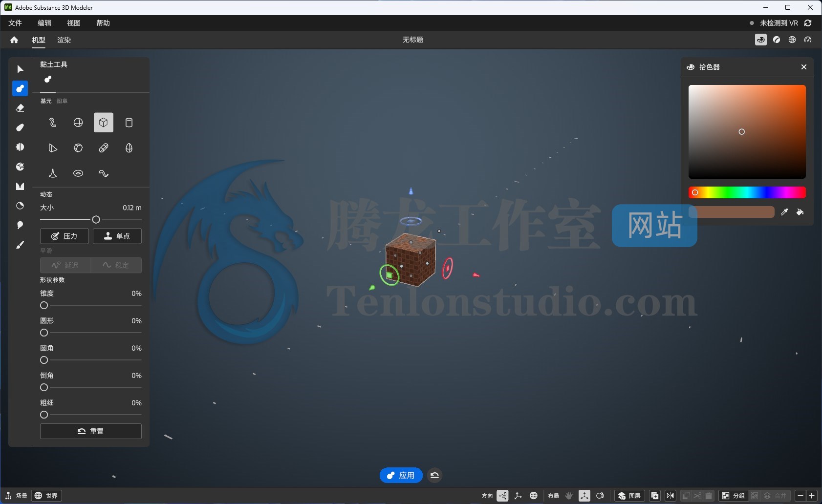This screenshot has height=504, width=822.
Task: Switch to the 渲染 tab
Action: pos(64,40)
